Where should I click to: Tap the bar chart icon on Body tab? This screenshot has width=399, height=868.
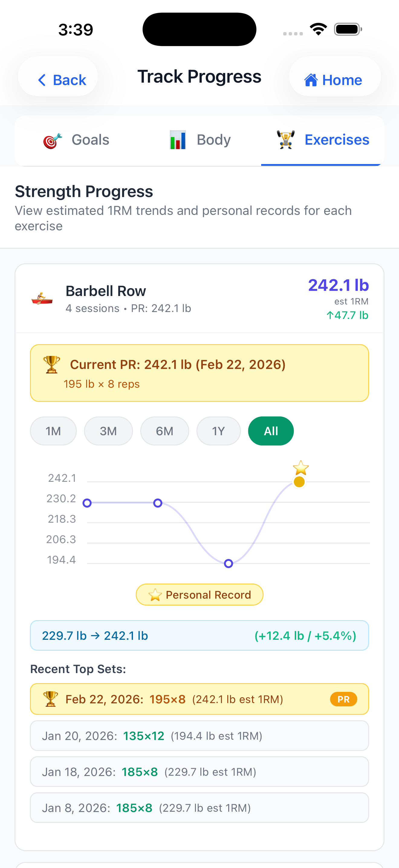click(x=178, y=140)
